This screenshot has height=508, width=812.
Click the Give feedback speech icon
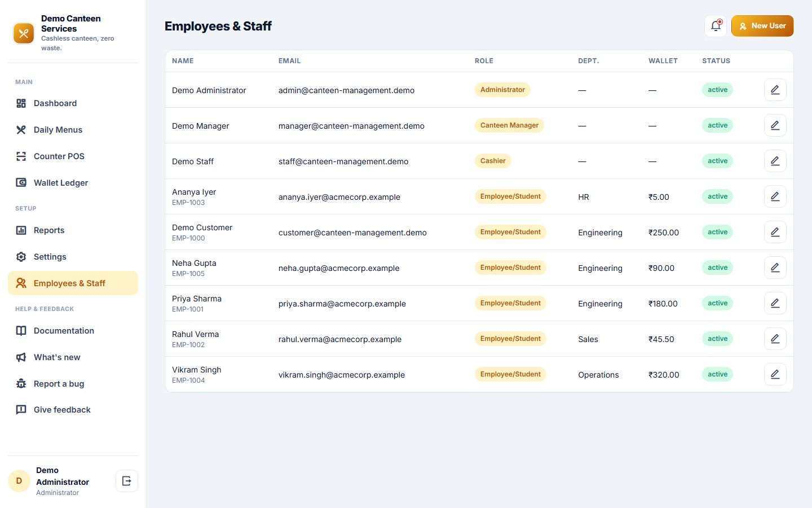click(x=21, y=410)
